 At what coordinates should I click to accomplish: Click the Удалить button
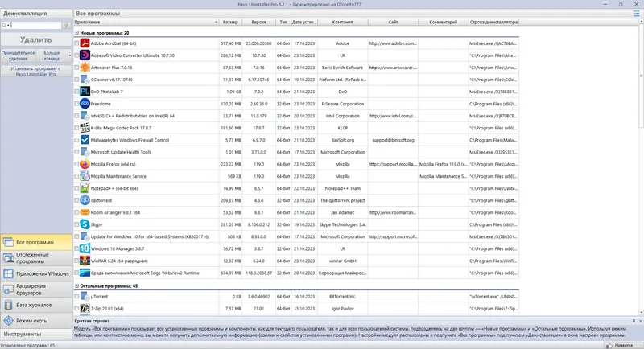[x=36, y=39]
